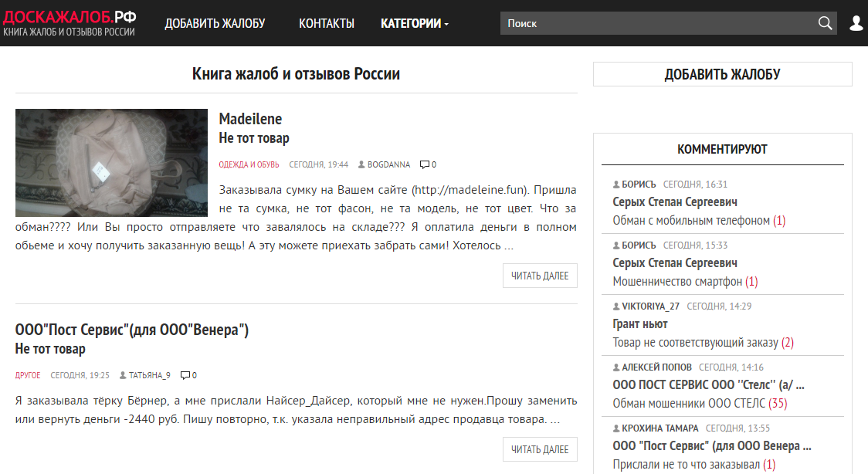Open the Madeilene complaint title
Viewport: 868px width, 474px height.
250,118
